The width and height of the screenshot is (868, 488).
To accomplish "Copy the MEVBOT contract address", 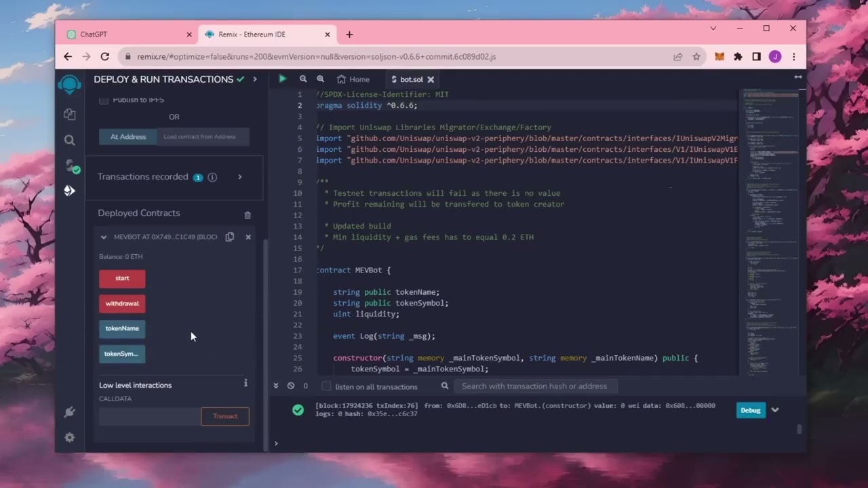I will click(230, 237).
